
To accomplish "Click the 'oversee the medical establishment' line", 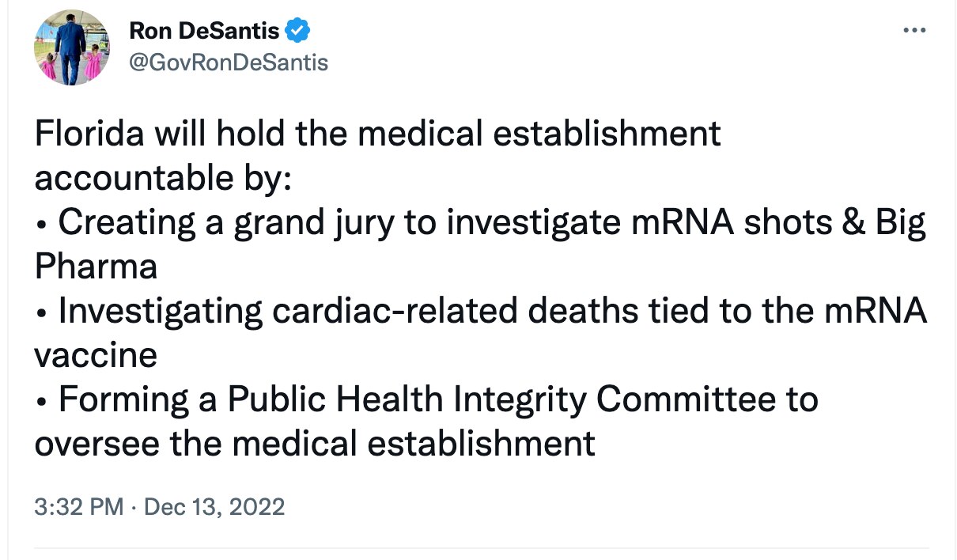I will [x=314, y=444].
